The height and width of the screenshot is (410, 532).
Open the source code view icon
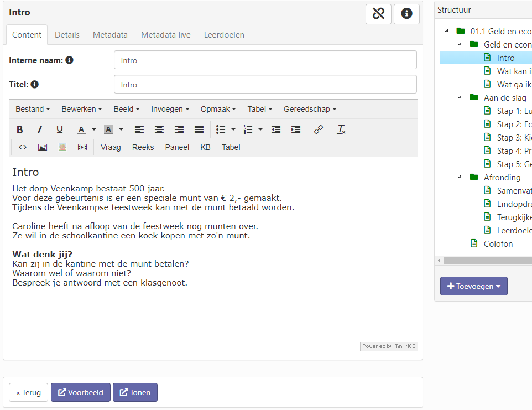(x=23, y=147)
